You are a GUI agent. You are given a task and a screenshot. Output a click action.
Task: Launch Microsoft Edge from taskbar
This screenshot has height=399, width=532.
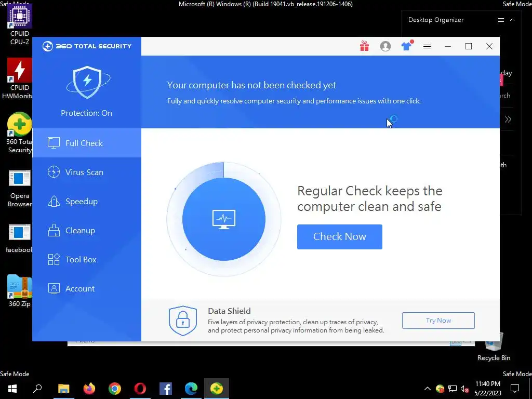click(x=191, y=389)
